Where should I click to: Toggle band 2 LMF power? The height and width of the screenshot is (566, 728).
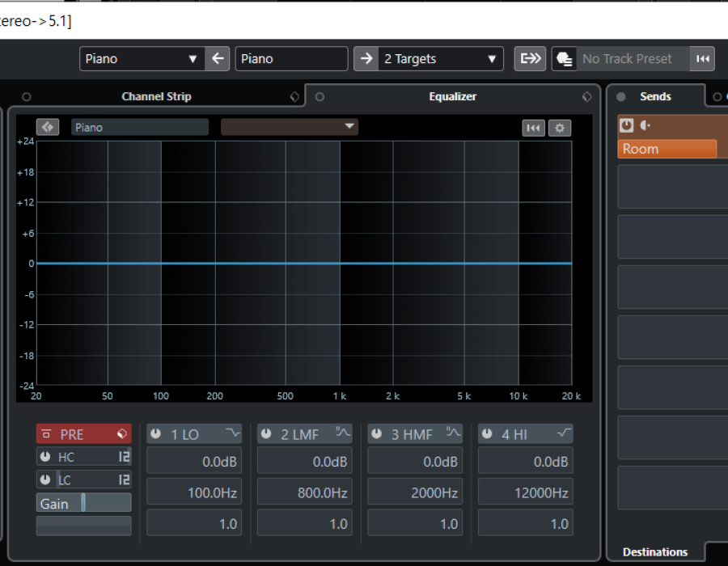click(266, 433)
